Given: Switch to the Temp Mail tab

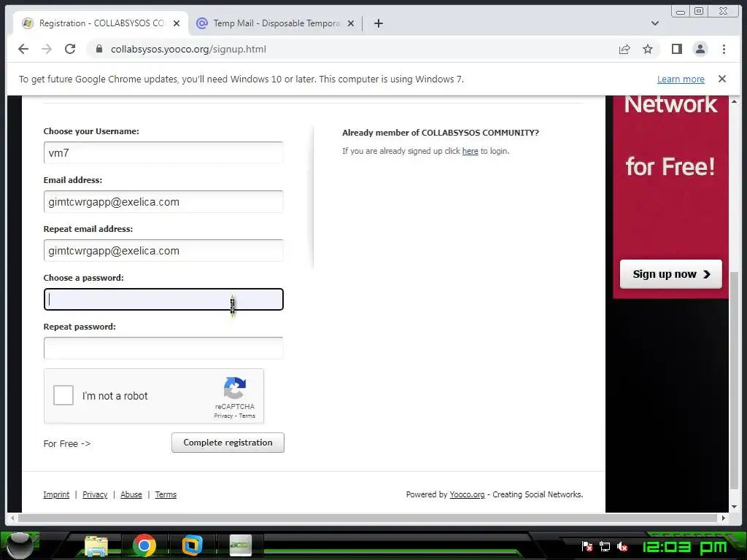Looking at the screenshot, I should click(275, 23).
